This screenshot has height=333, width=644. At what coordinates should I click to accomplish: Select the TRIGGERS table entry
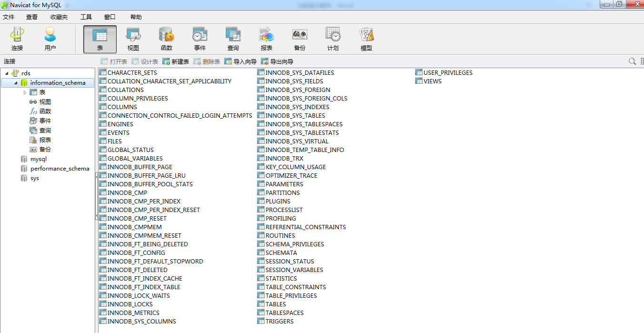276,322
